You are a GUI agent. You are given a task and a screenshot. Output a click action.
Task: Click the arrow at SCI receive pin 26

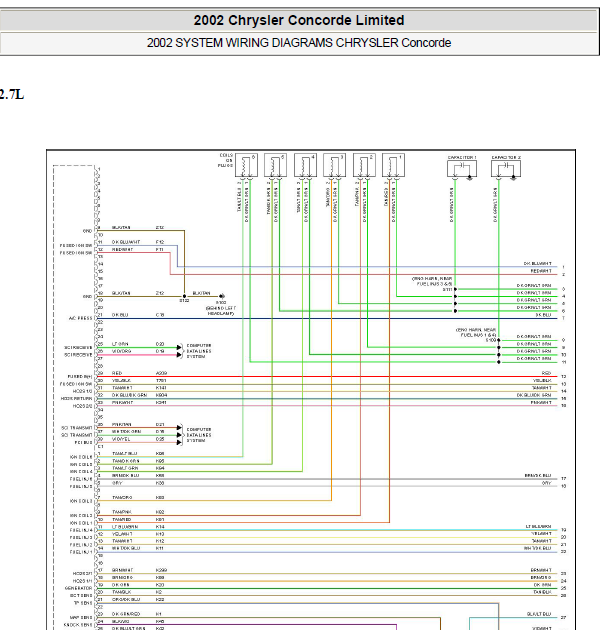pos(179,355)
